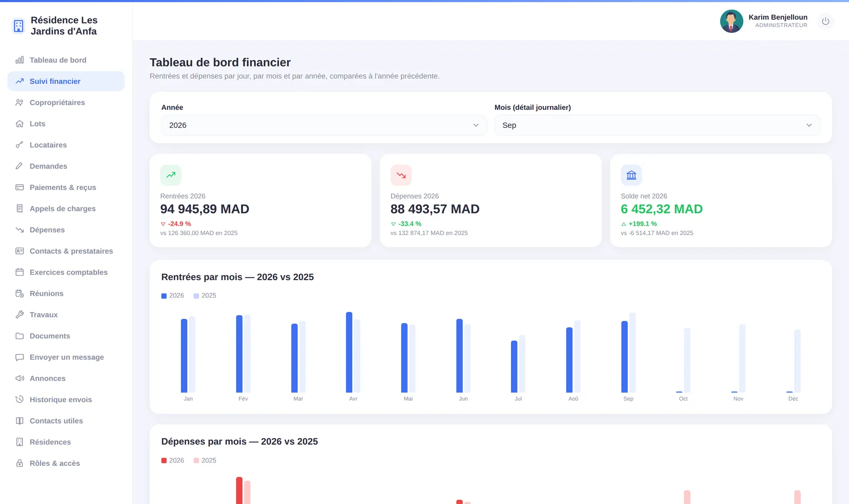The width and height of the screenshot is (849, 504).
Task: Click the Dépenses downward-trend sidebar icon
Action: pos(20,230)
